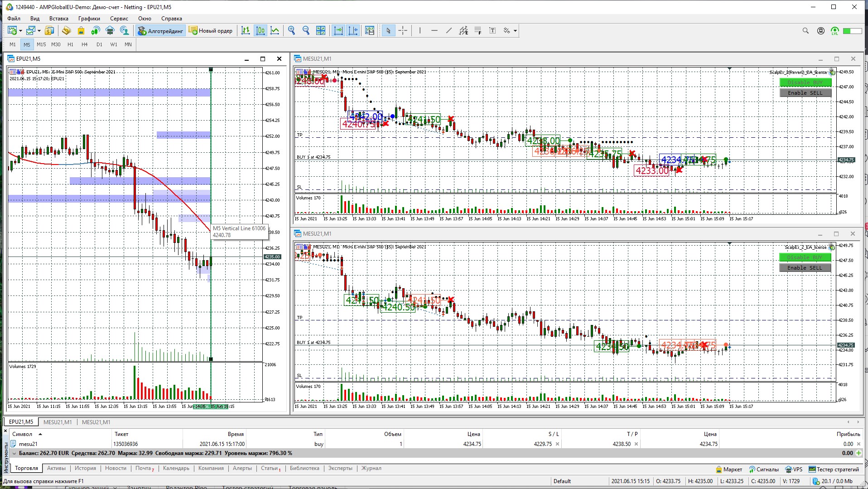Open the VPS panel in status bar
The image size is (868, 489).
pos(794,469)
